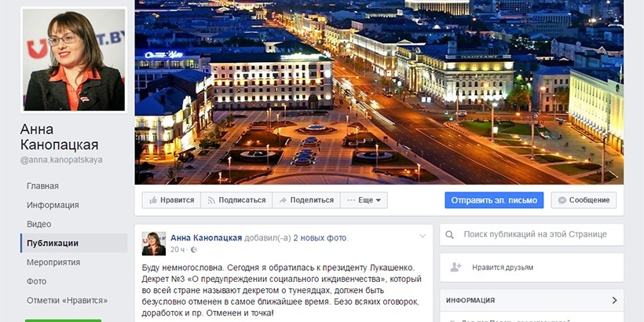Expand the ИНФОРМАЦИЯ section arrow

point(614,300)
